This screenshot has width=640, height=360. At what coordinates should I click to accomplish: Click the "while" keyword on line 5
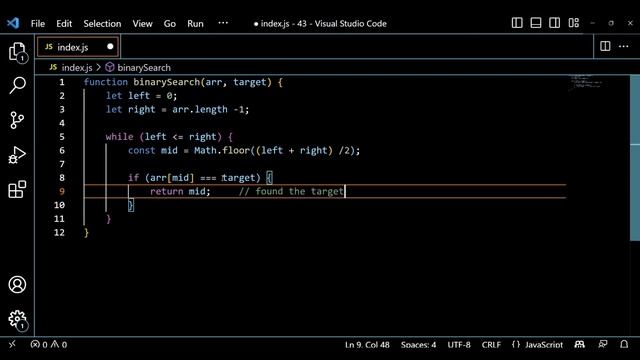[x=119, y=137]
